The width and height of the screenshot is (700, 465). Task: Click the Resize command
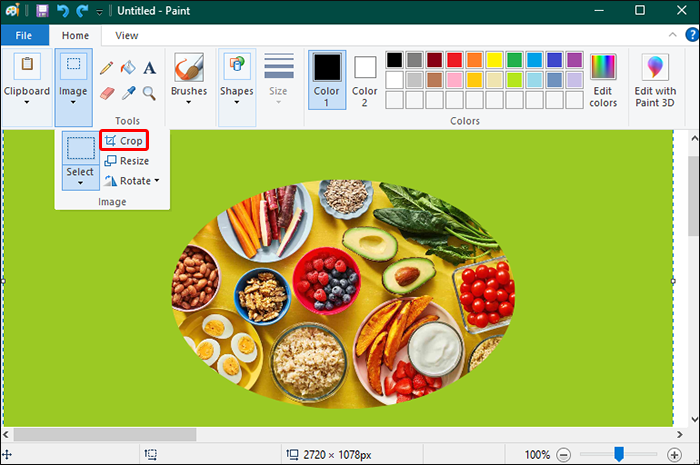(127, 161)
